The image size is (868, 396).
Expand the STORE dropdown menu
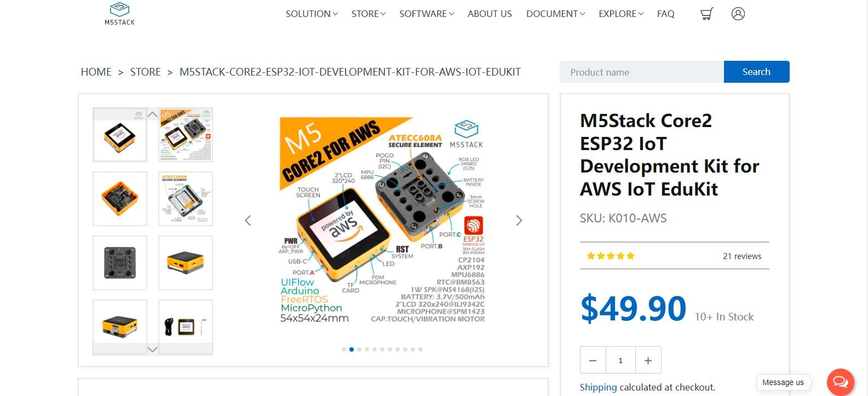pos(369,14)
